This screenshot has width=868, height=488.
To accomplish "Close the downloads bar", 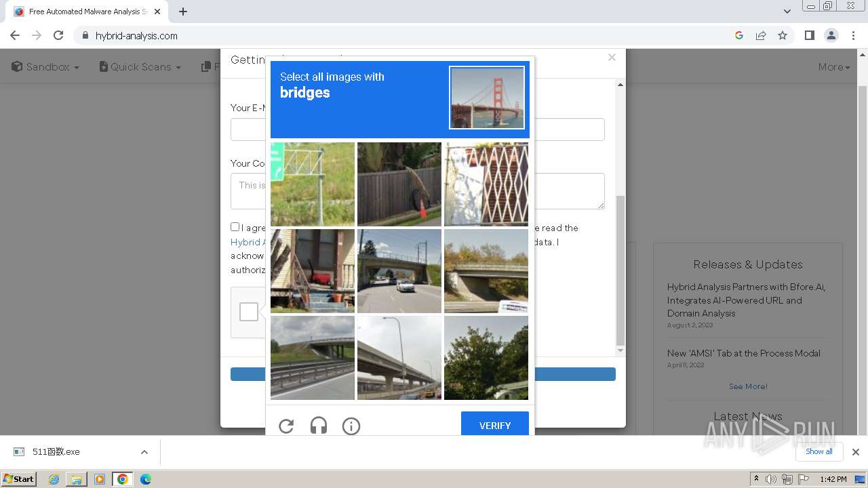I will [856, 452].
